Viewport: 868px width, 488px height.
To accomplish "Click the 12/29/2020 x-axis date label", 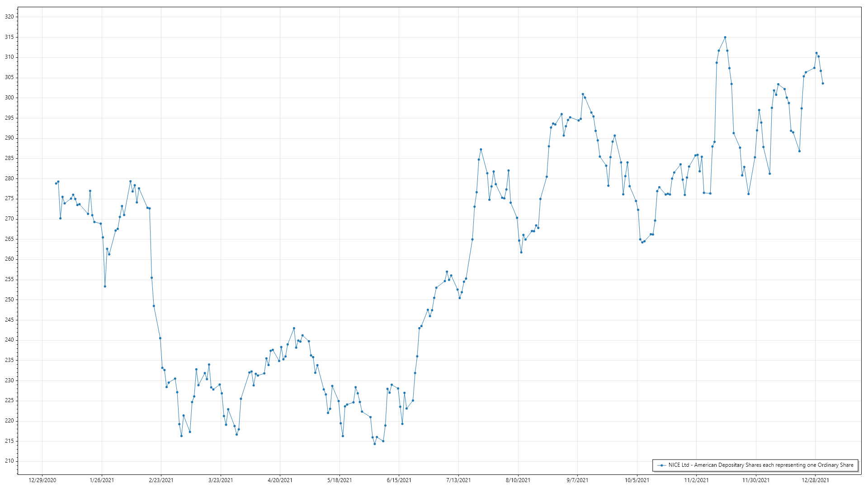I will pos(42,480).
